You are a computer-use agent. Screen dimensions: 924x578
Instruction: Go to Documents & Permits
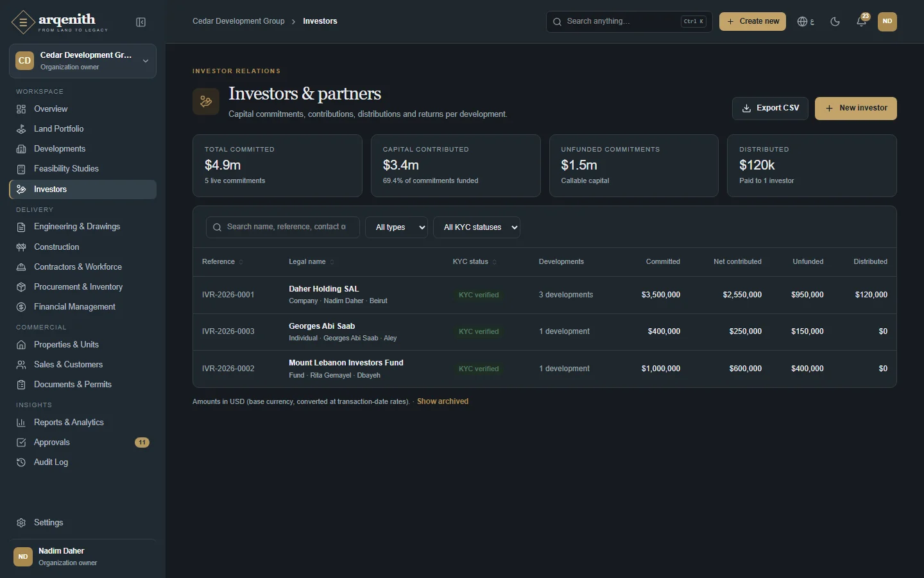[83, 385]
